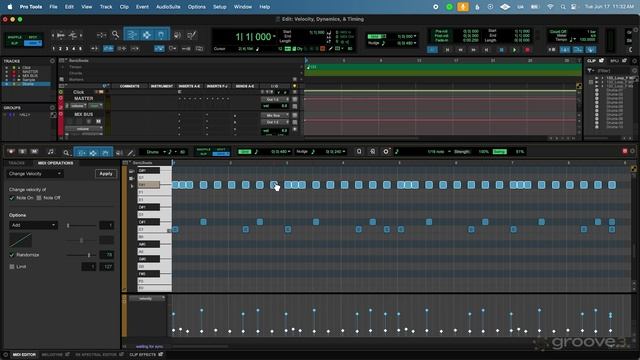This screenshot has width=640, height=360.
Task: Click Return to Zero transport button
Action: point(447,50)
